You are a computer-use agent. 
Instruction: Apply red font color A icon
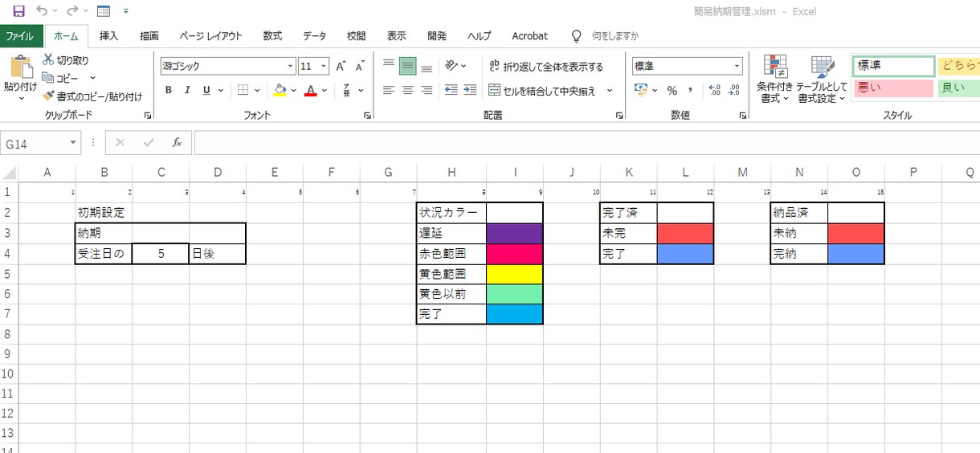pyautogui.click(x=311, y=90)
